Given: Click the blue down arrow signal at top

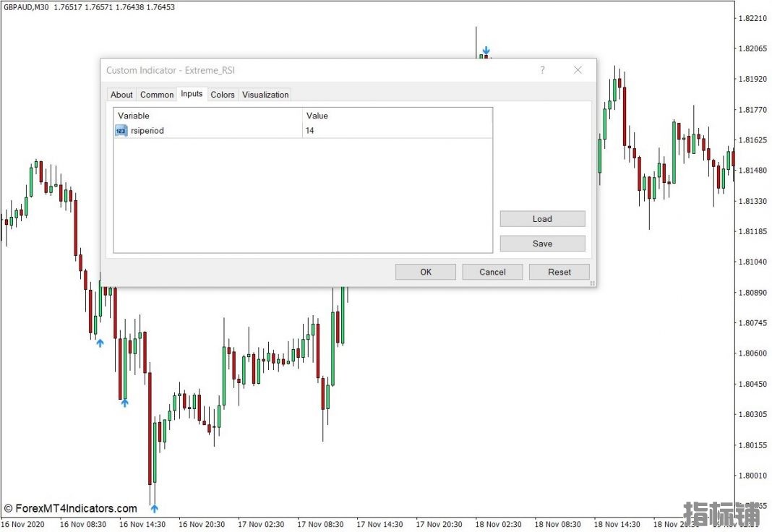Looking at the screenshot, I should point(486,50).
